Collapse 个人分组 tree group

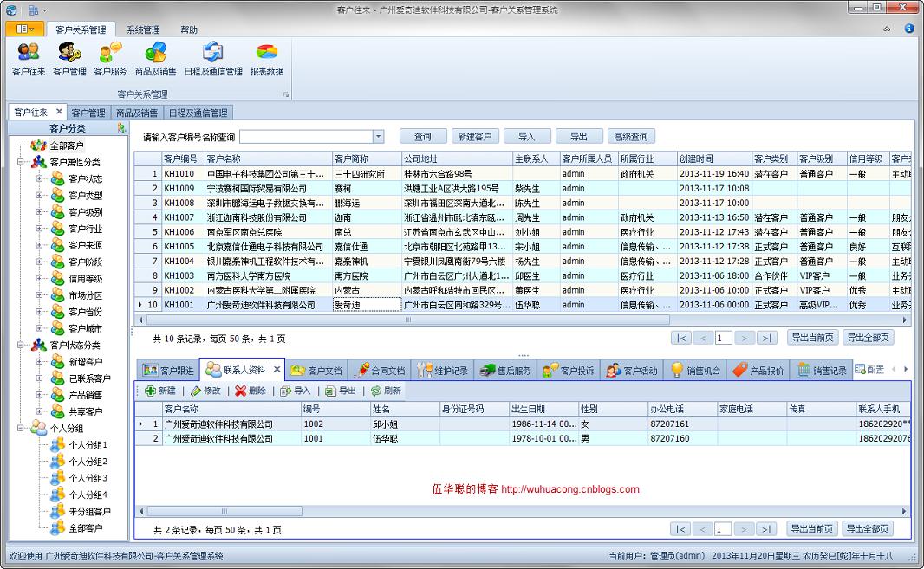[x=21, y=428]
